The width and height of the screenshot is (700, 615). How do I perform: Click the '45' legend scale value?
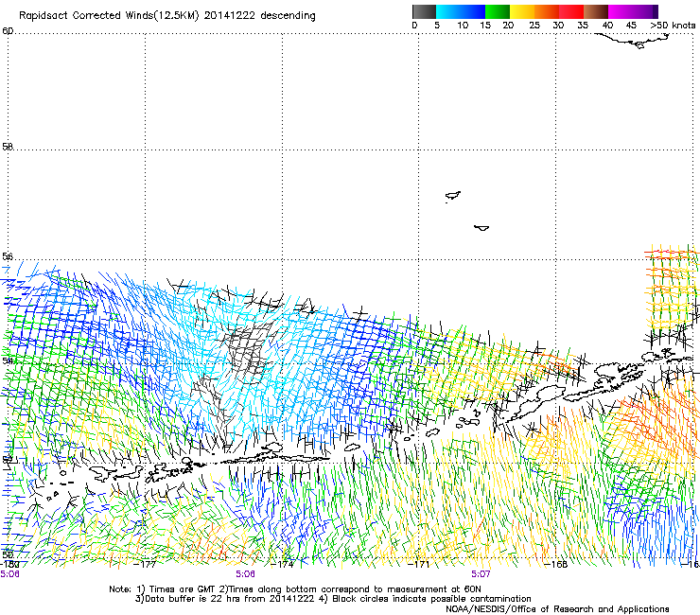click(x=631, y=26)
